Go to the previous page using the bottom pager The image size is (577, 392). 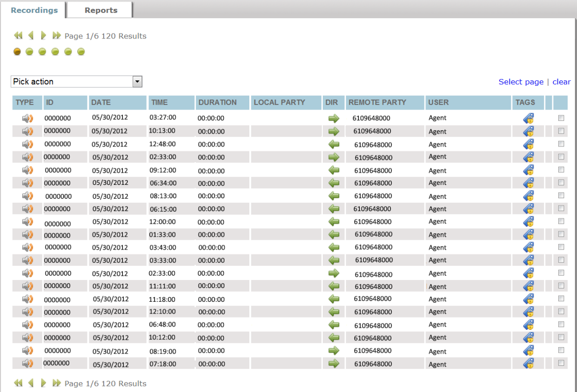pos(31,383)
